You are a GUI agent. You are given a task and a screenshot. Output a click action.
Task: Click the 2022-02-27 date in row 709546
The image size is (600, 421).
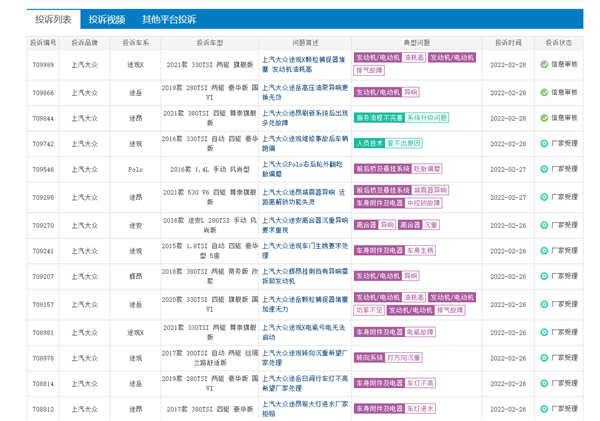[508, 169]
